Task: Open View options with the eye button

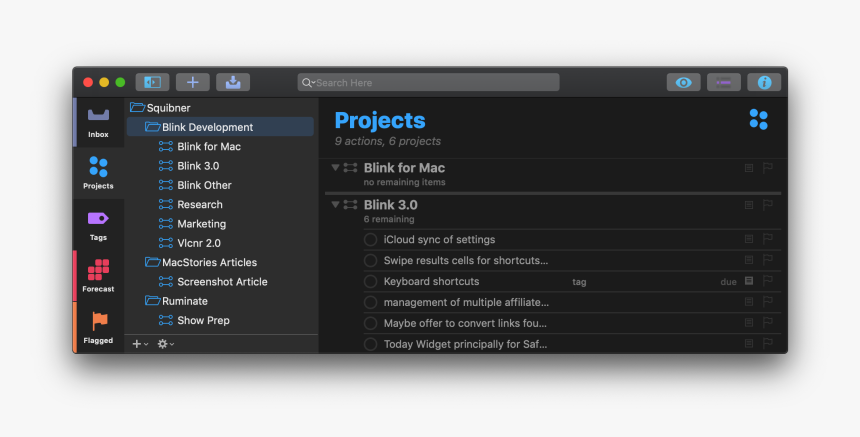Action: click(683, 82)
